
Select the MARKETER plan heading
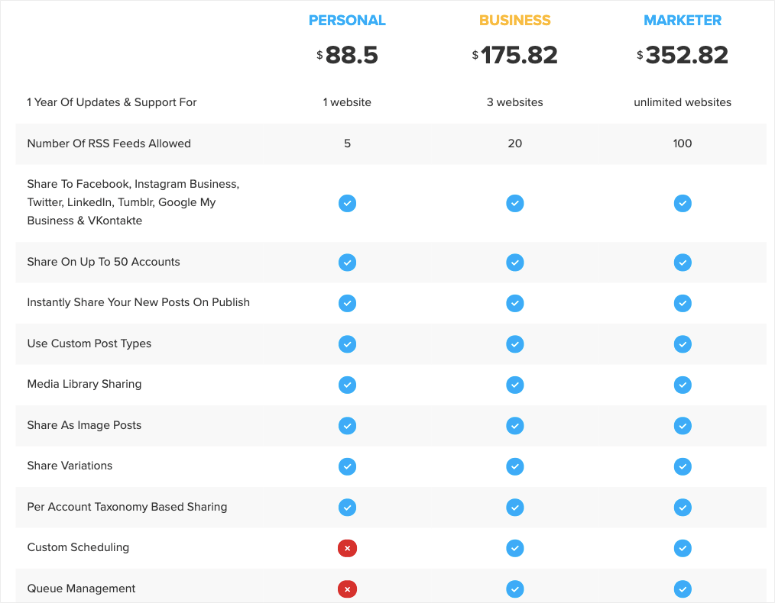pyautogui.click(x=682, y=20)
